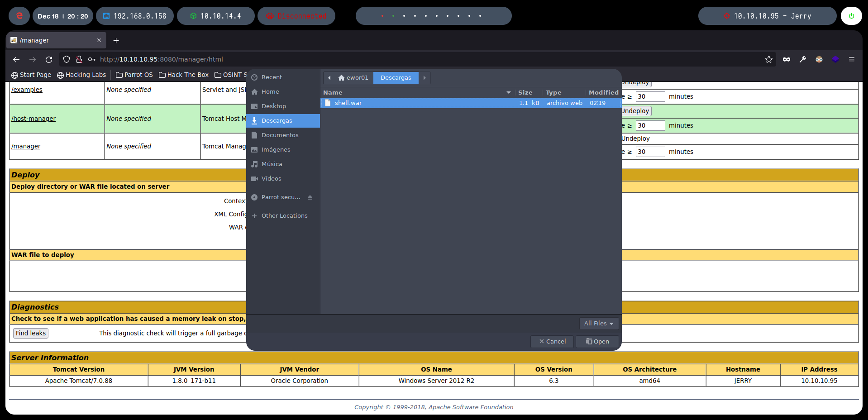Click the red logo icon in the top bar
The width and height of the screenshot is (868, 420).
[x=19, y=16]
